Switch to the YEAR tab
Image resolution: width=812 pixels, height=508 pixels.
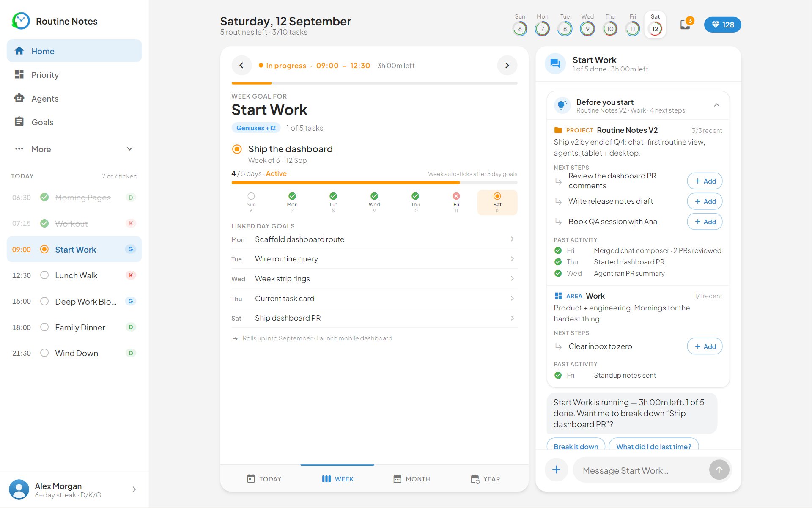(485, 479)
